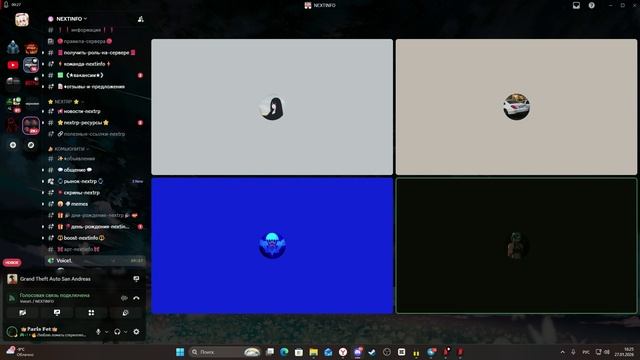This screenshot has height=360, width=640.
Task: Open the команда-nextinfo channel
Action: [x=95, y=64]
